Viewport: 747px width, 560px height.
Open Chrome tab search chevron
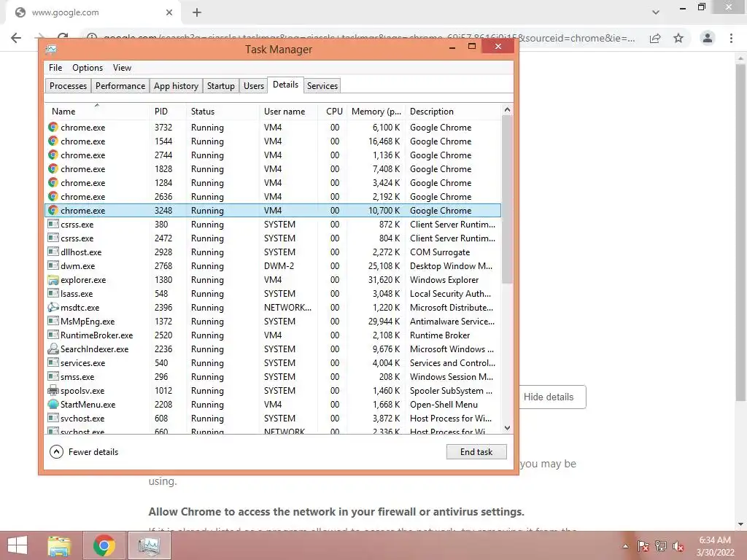click(x=656, y=12)
